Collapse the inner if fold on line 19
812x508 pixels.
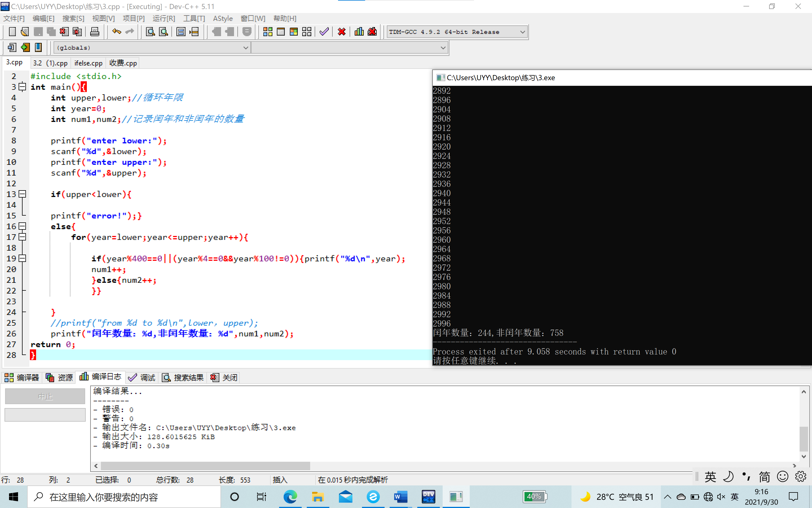pos(22,258)
